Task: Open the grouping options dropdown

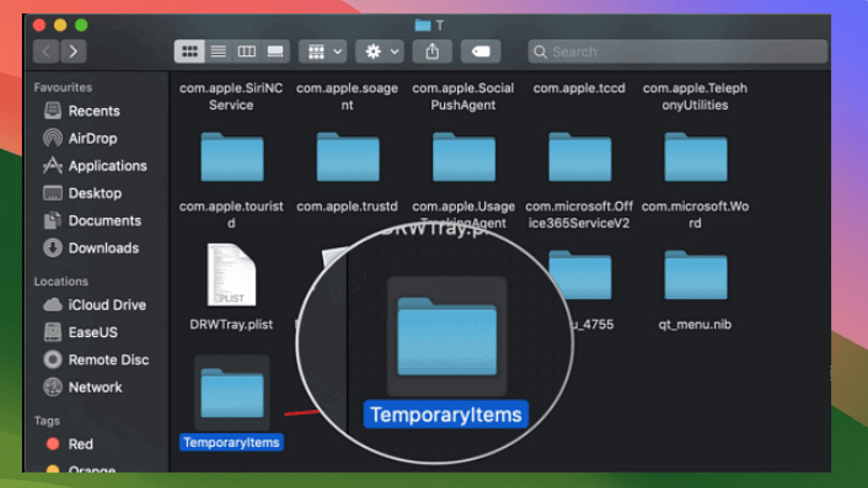Action: [x=322, y=52]
